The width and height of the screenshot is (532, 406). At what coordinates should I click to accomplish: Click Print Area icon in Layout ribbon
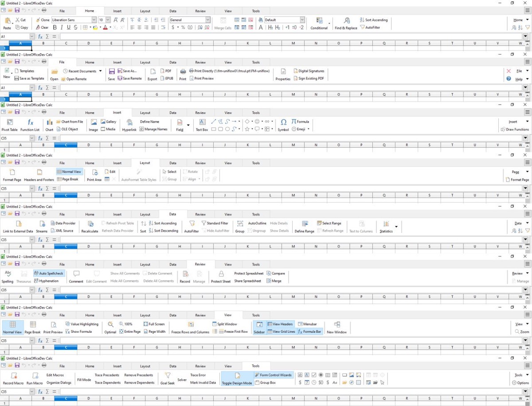click(x=94, y=172)
